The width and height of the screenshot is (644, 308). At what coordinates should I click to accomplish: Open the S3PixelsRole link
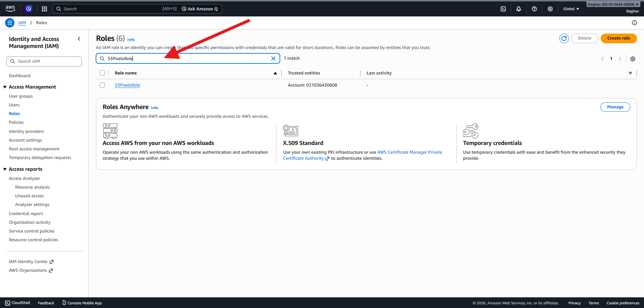pos(127,85)
